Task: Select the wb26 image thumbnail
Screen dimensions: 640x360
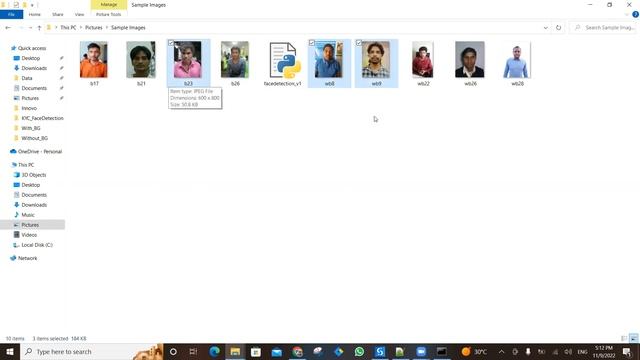Action: pyautogui.click(x=470, y=60)
